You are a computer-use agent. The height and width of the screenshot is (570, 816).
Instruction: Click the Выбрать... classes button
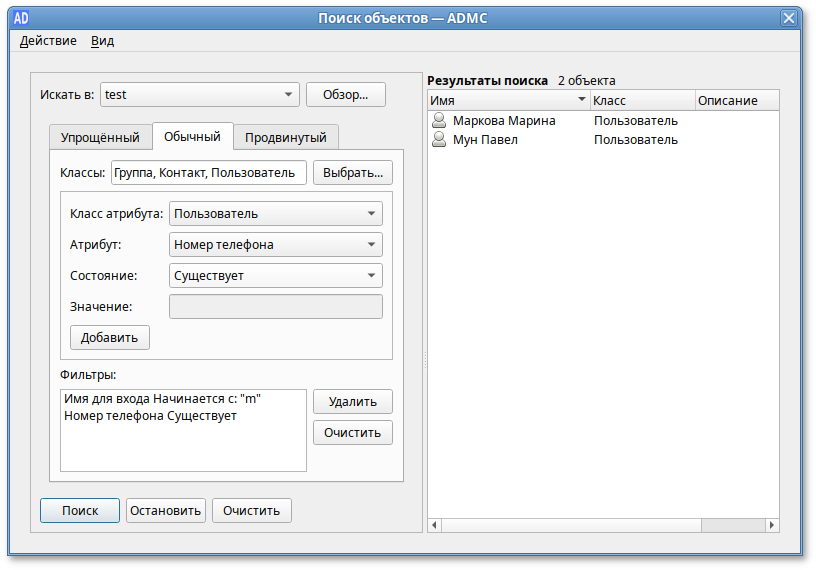click(x=353, y=172)
